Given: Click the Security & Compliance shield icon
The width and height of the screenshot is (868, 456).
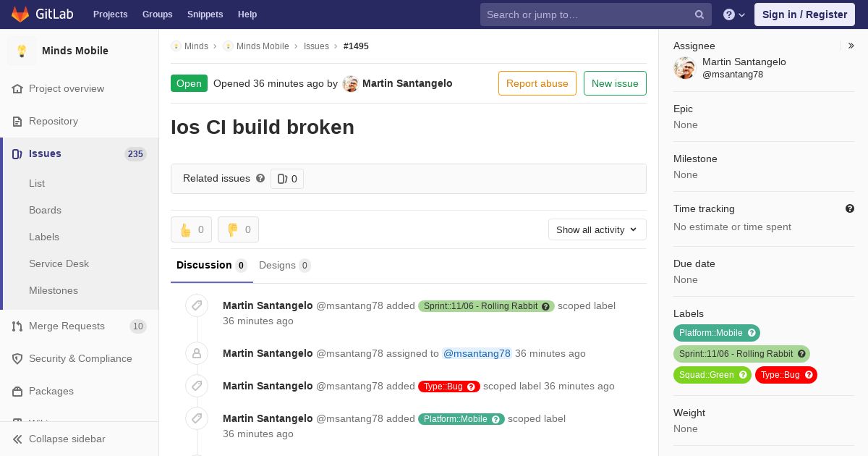Looking at the screenshot, I should pos(17,358).
